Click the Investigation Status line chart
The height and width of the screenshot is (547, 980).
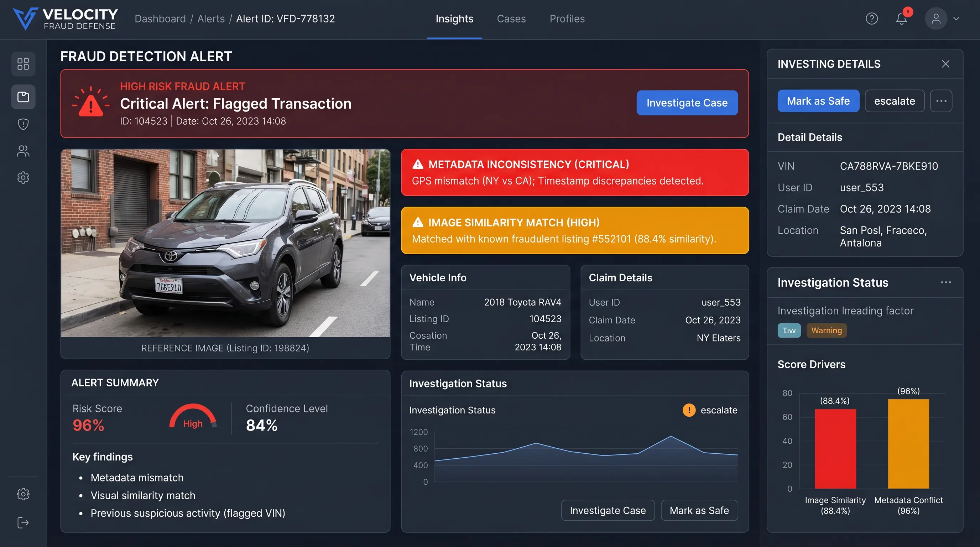point(586,457)
